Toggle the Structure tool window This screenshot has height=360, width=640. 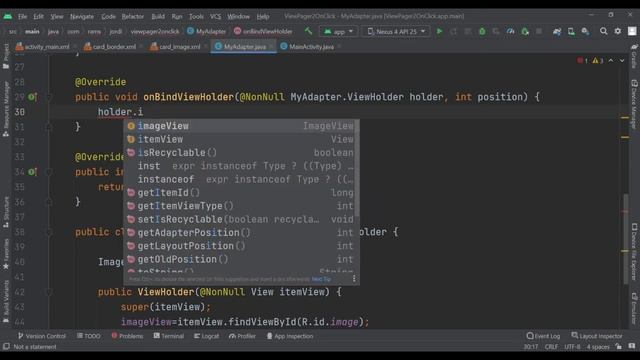point(6,212)
